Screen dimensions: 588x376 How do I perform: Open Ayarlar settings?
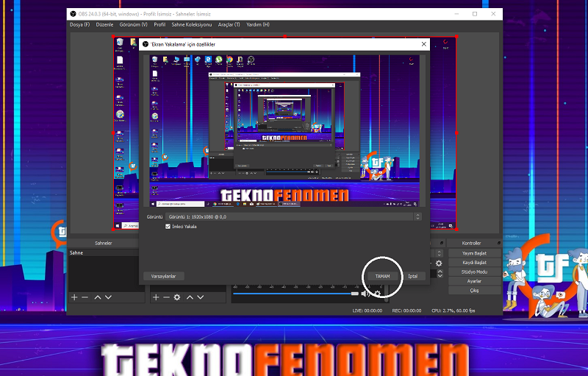474,281
